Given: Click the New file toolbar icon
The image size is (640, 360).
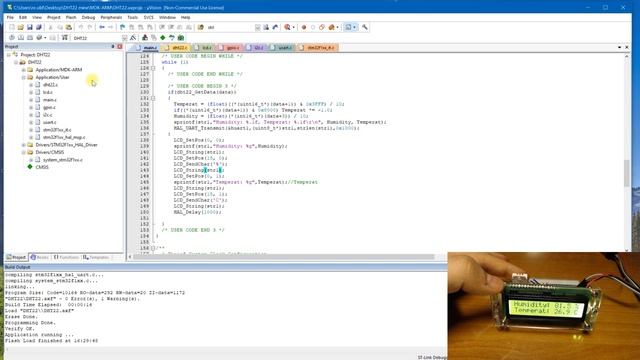Looking at the screenshot, I should coord(11,27).
